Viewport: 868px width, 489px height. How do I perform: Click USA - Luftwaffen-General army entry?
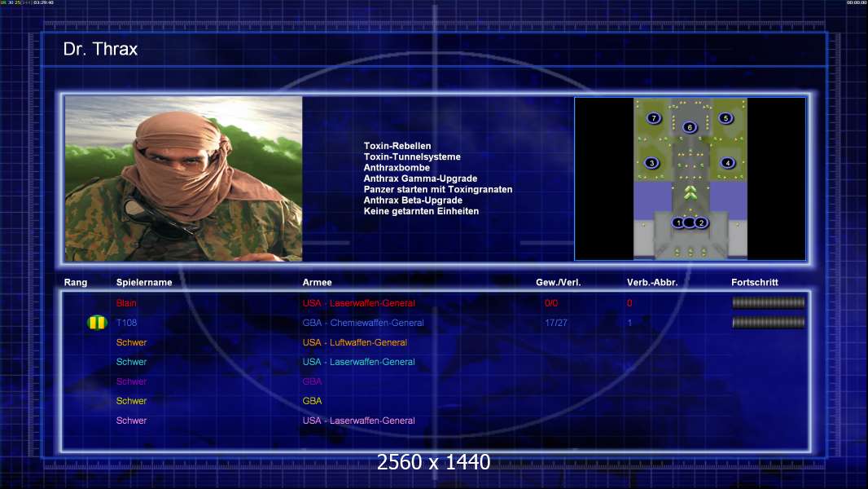(355, 342)
